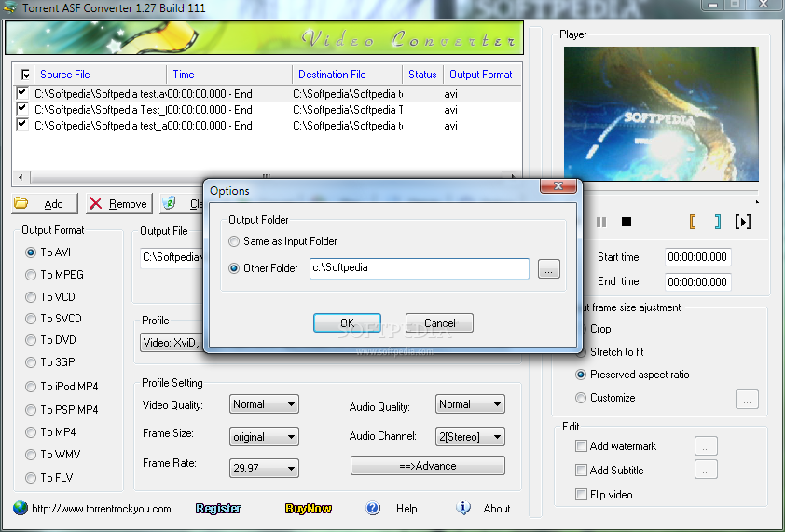Viewport: 785px width, 532px height.
Task: Open the torrentrockyou.com website link
Action: pos(102,509)
